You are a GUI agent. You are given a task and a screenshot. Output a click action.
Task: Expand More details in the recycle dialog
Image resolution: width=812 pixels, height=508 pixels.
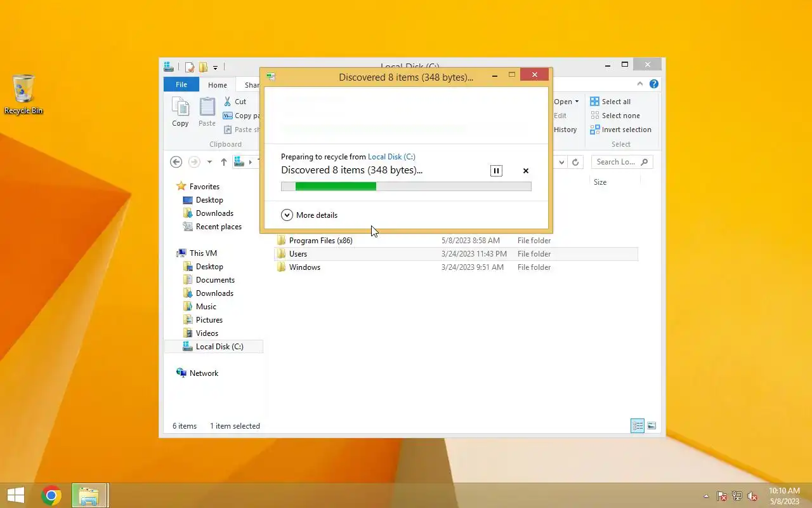tap(310, 215)
